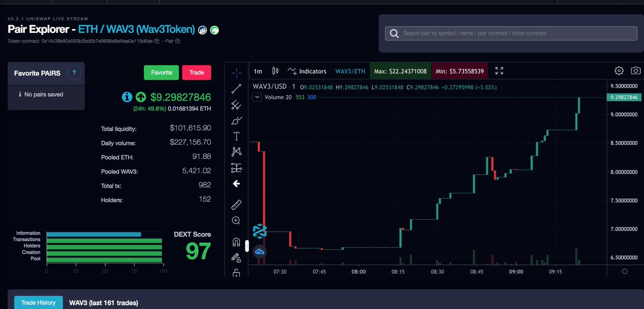Viewport: 644px width, 309px height.
Task: Click the Pool score bar
Action: point(104,259)
